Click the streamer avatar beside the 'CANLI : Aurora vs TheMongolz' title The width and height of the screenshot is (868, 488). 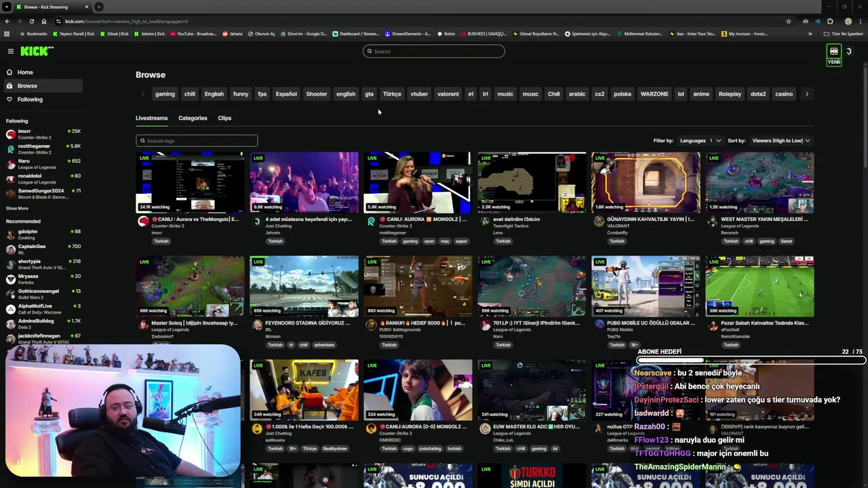point(143,221)
